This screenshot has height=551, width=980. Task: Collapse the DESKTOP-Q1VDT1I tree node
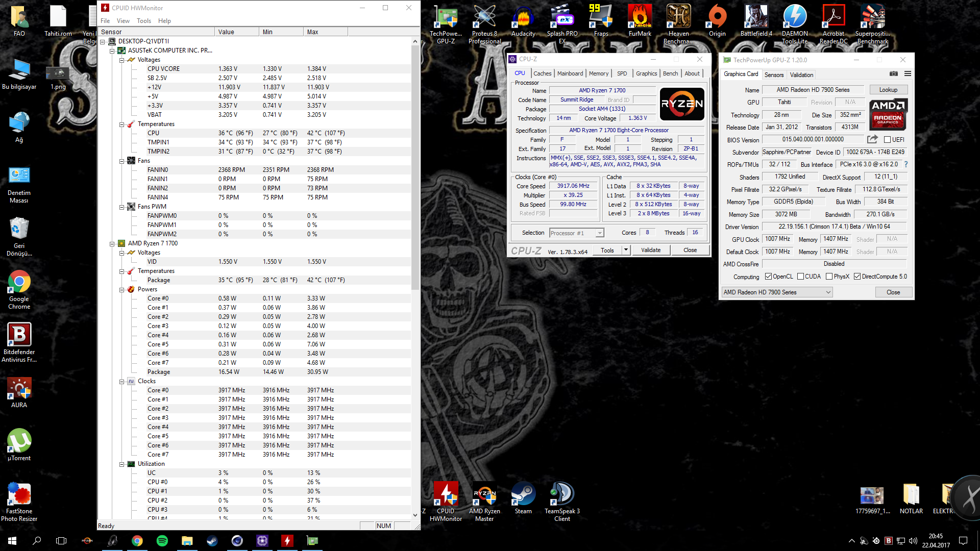coord(103,42)
